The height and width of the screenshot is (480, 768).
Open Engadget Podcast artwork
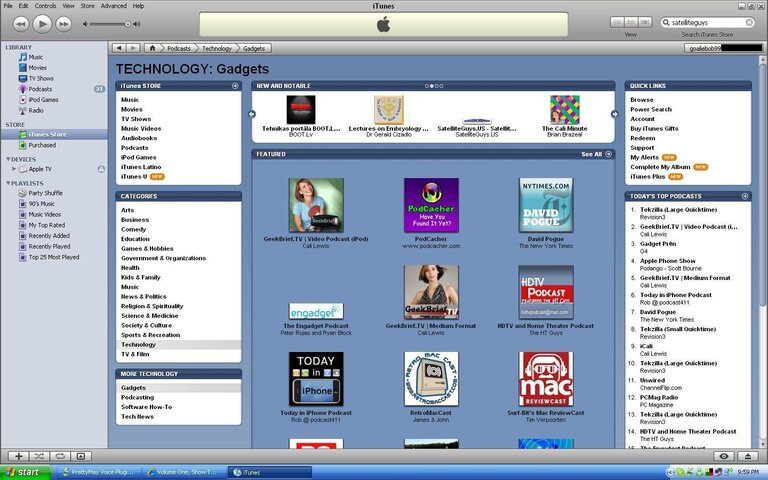(x=316, y=311)
